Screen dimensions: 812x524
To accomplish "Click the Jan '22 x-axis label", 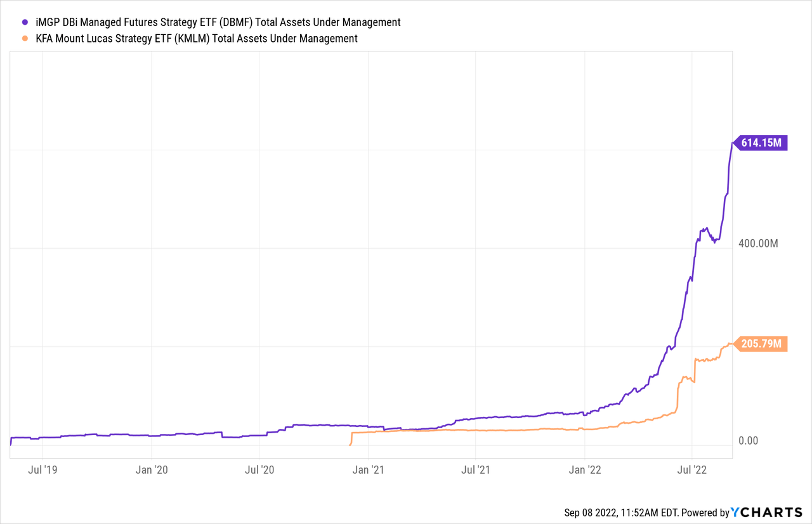I will pyautogui.click(x=585, y=470).
